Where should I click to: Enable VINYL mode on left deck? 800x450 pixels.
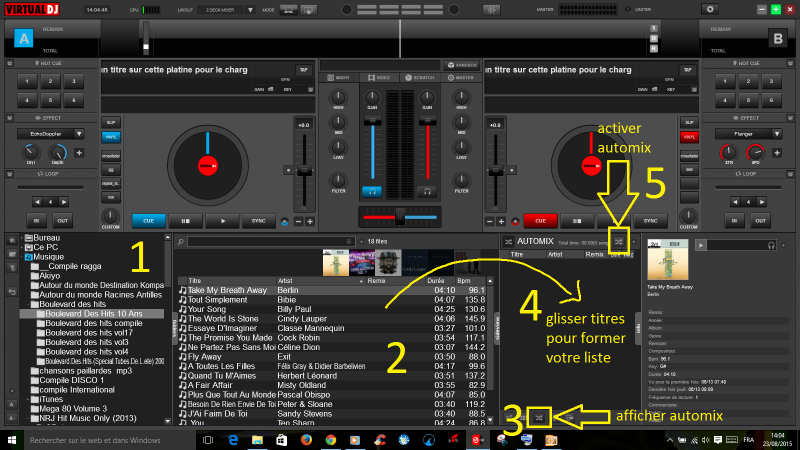click(111, 137)
